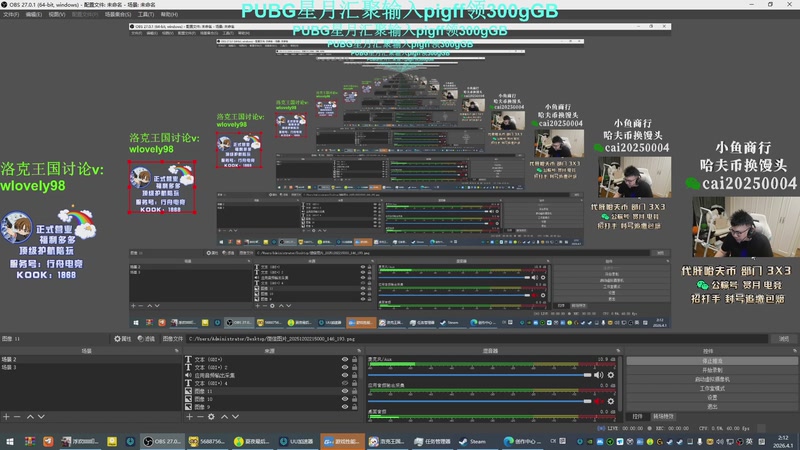Click the 开始录制 start recording button
Image resolution: width=800 pixels, height=450 pixels.
[712, 370]
